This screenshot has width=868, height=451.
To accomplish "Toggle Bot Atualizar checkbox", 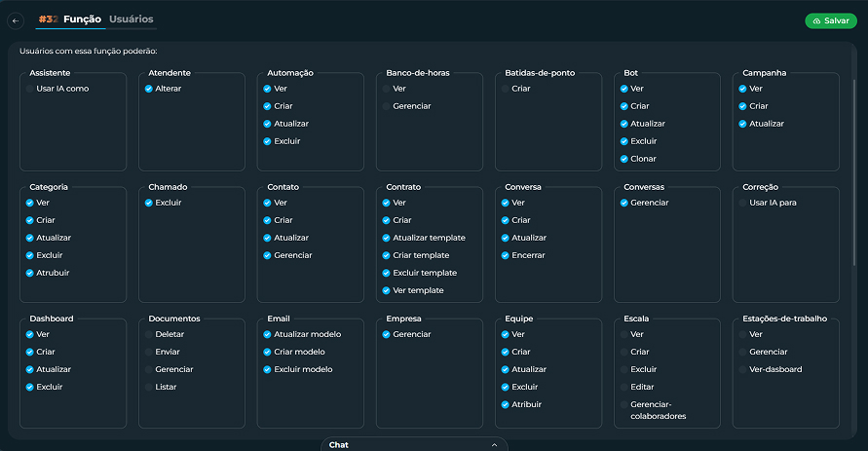I will click(x=623, y=124).
